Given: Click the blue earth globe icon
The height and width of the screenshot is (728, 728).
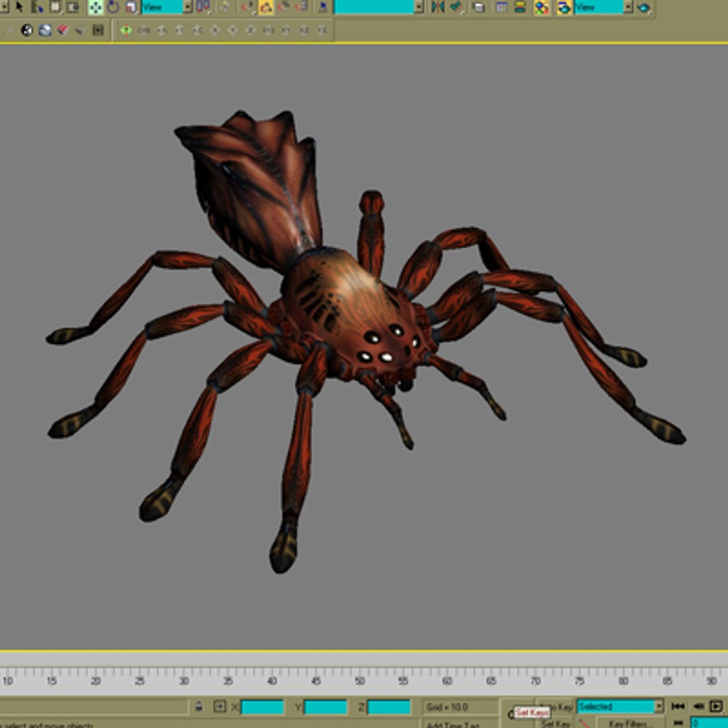Looking at the screenshot, I should pos(45,30).
